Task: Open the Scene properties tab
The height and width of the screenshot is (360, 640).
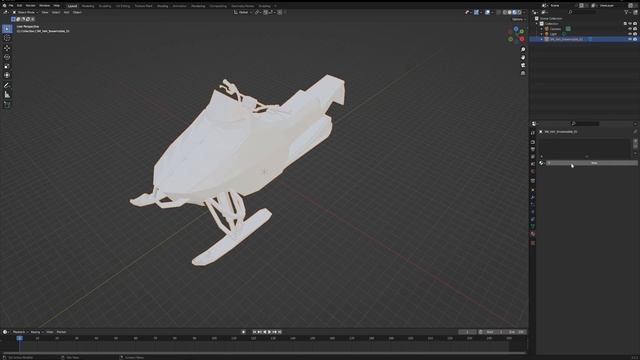Action: tap(533, 164)
